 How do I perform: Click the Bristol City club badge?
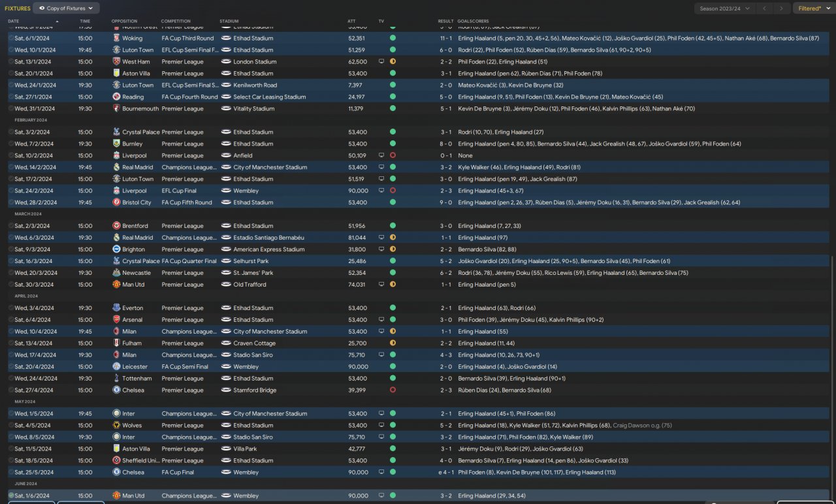click(116, 203)
